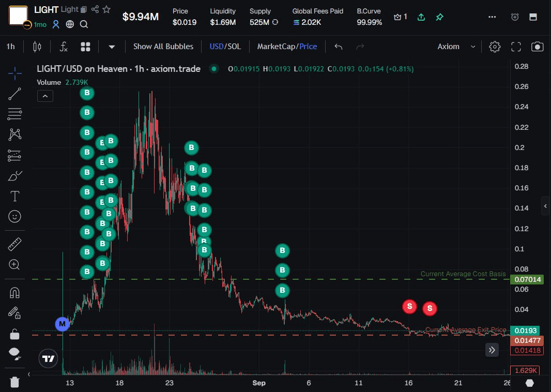
Task: Open the ruler measure tool
Action: pyautogui.click(x=14, y=244)
